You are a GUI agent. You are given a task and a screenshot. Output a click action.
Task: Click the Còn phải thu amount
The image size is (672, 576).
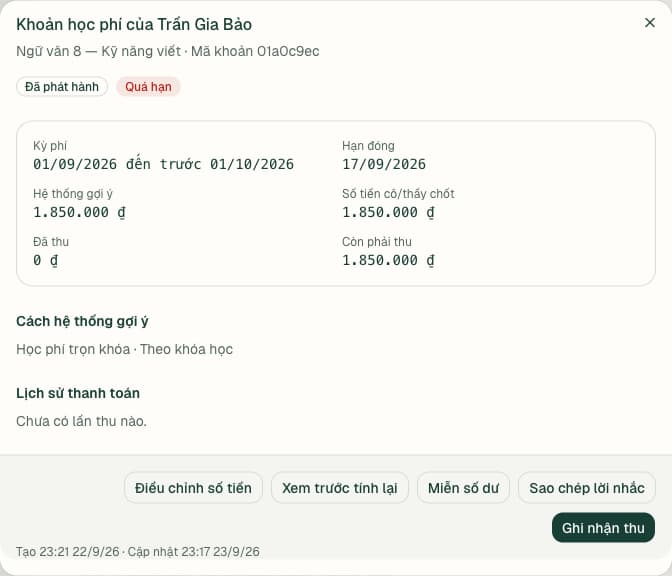(388, 260)
